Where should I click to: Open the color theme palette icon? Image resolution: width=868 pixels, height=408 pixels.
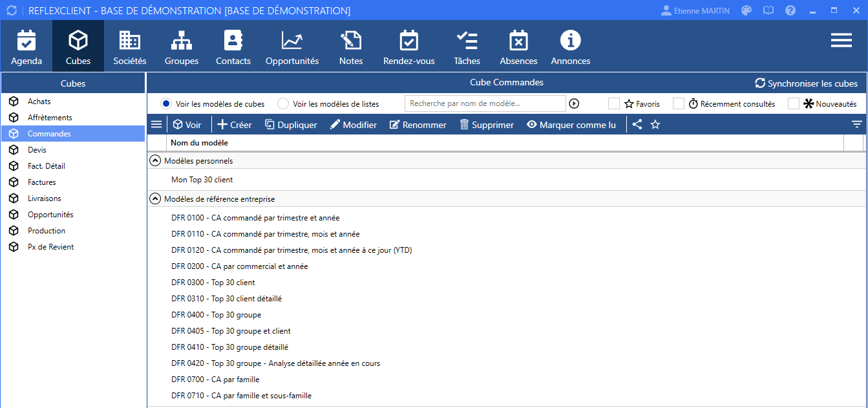[x=746, y=10]
